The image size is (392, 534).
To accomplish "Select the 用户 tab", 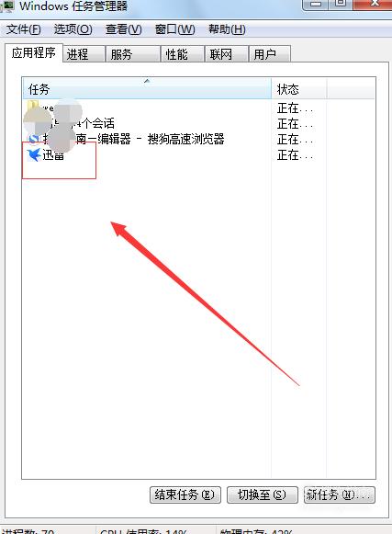I will (270, 54).
